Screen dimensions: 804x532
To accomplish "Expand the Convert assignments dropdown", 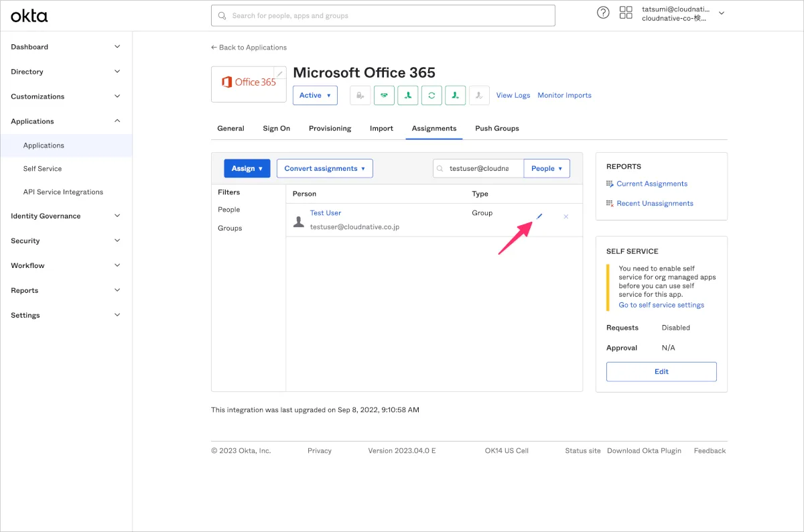I will pos(324,169).
